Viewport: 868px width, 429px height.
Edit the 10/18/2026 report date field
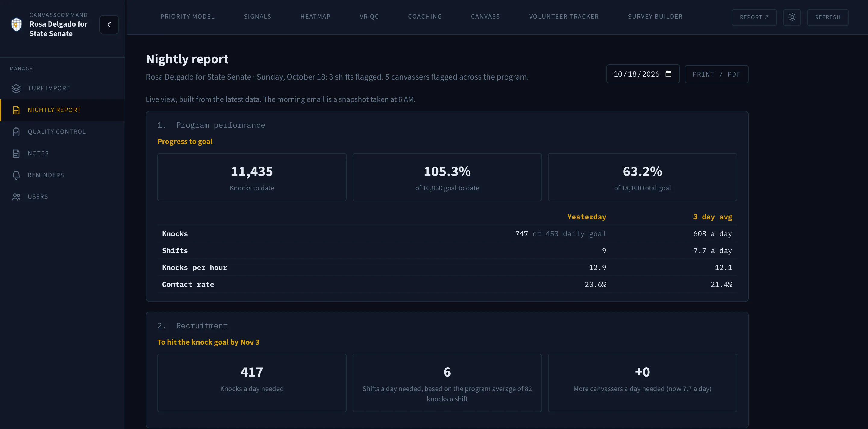[643, 74]
